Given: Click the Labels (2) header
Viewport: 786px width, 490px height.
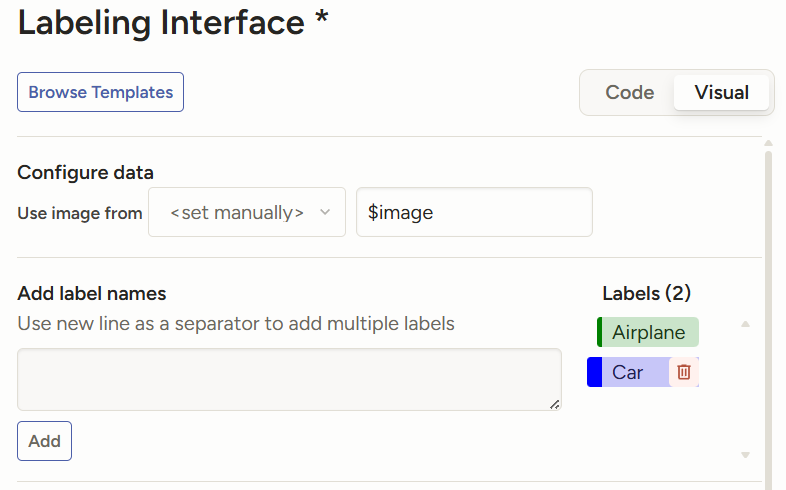Looking at the screenshot, I should tap(647, 293).
